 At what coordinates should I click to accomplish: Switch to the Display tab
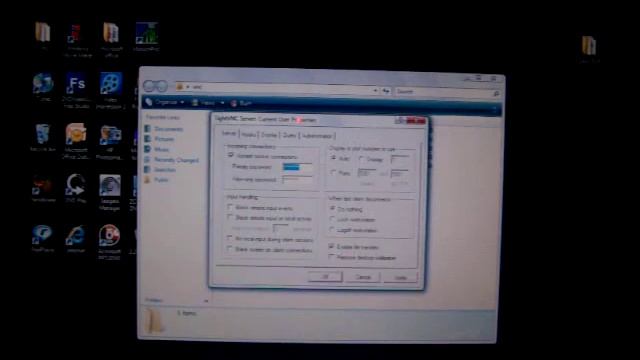[269, 135]
